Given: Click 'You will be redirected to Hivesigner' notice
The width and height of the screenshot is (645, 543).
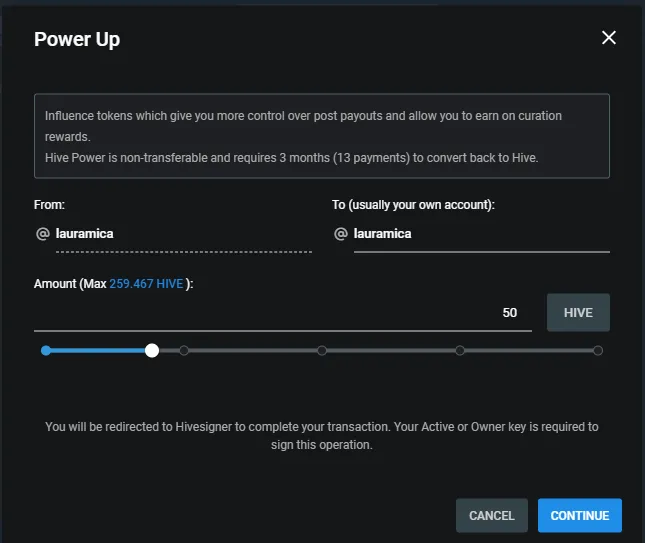Looking at the screenshot, I should pos(322,436).
